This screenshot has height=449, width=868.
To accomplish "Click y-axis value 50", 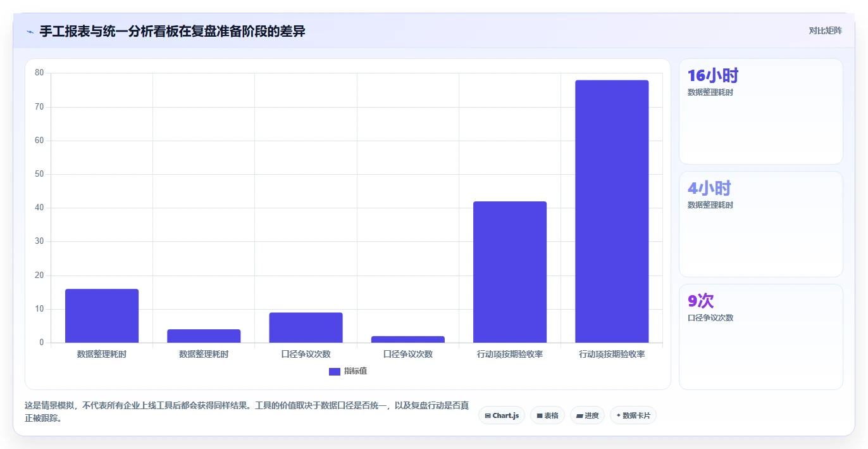I will 39,174.
